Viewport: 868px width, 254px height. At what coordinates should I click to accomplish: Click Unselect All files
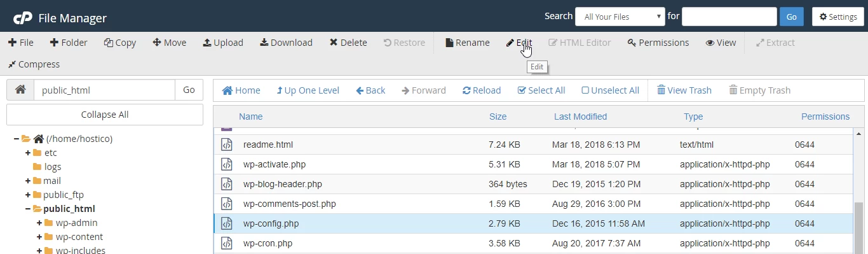610,90
